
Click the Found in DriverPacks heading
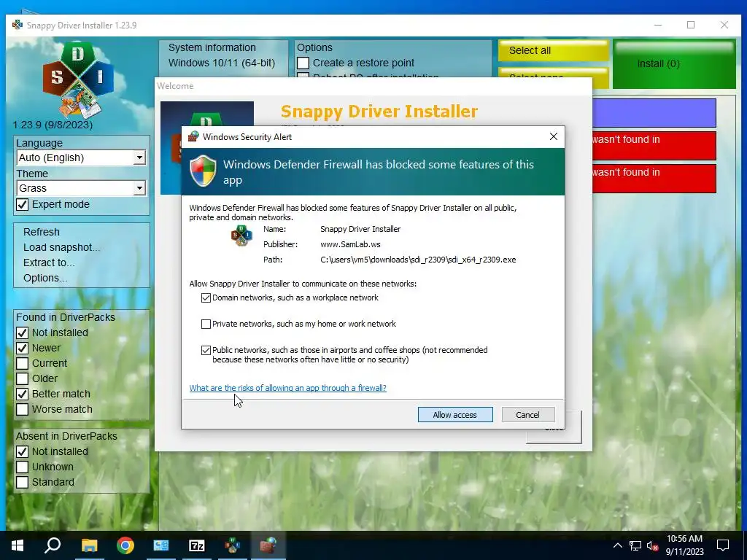[x=65, y=317]
